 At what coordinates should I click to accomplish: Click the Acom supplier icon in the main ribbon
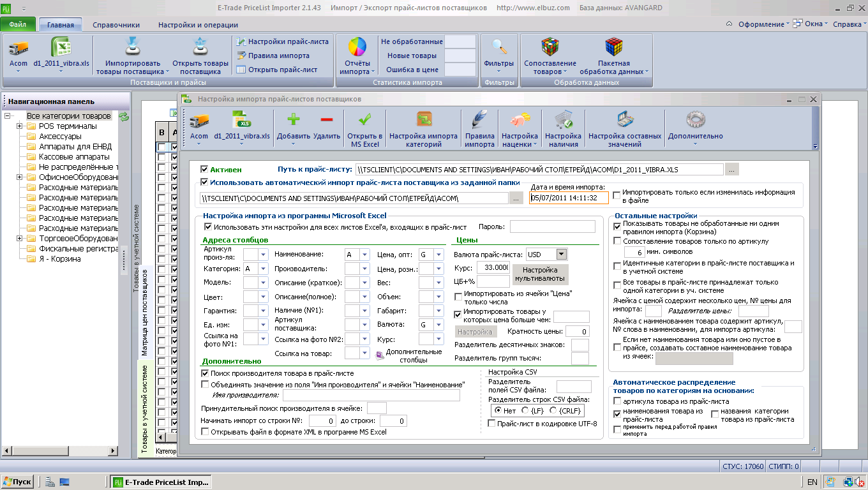click(19, 48)
